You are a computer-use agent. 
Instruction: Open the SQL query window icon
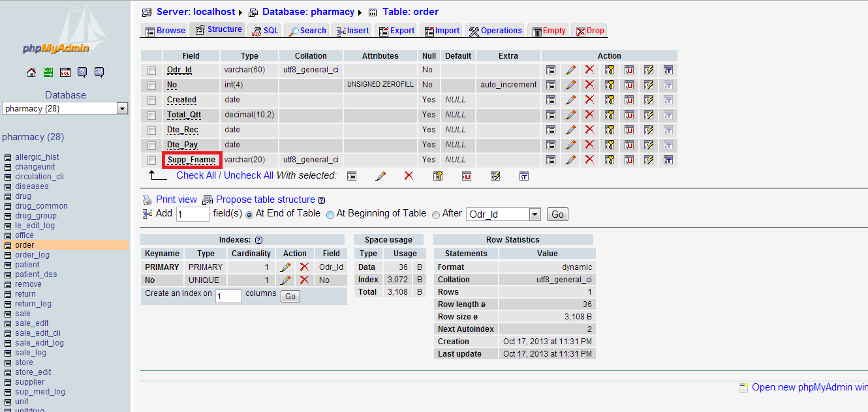(x=65, y=72)
